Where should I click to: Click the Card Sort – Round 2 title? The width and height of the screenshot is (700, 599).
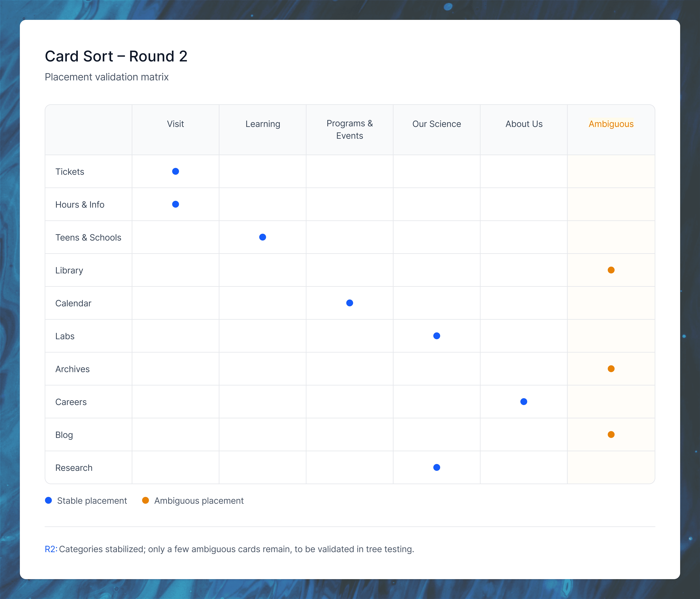click(x=116, y=56)
